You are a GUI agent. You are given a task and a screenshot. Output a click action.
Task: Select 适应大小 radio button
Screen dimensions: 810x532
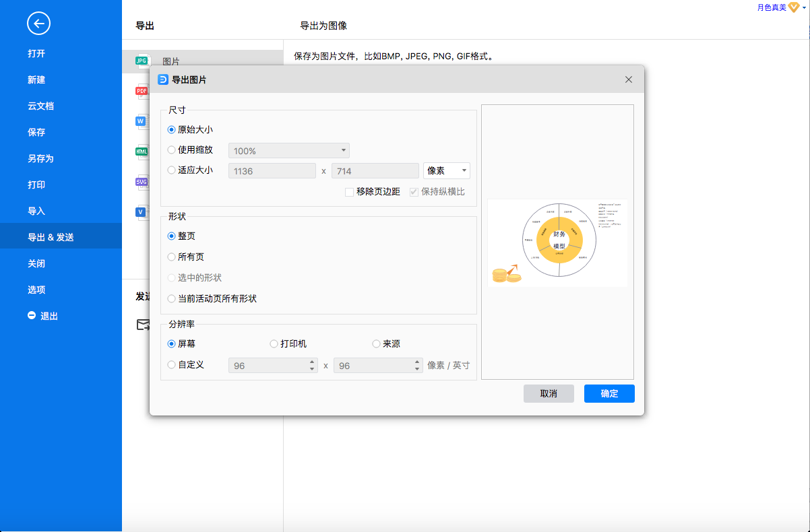[172, 170]
